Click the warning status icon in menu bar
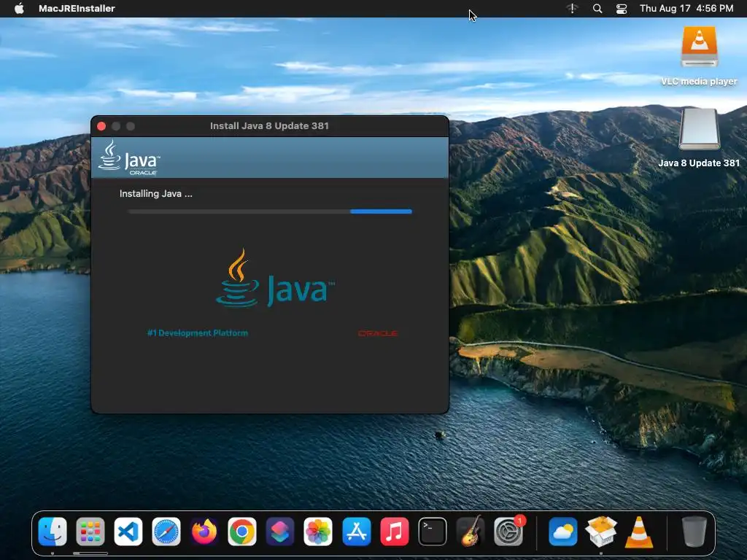747x560 pixels. point(572,9)
